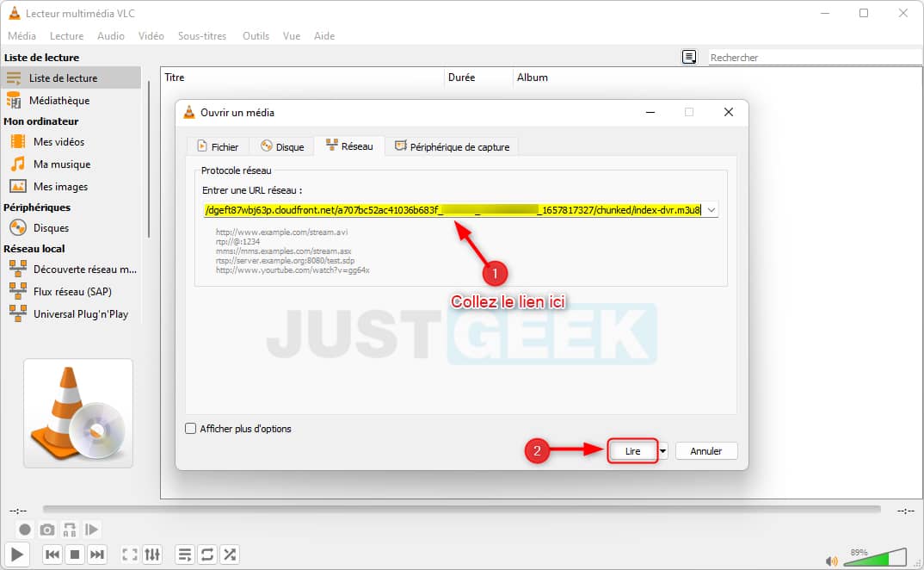The image size is (924, 570).
Task: Open the Audio menu
Action: 111,36
